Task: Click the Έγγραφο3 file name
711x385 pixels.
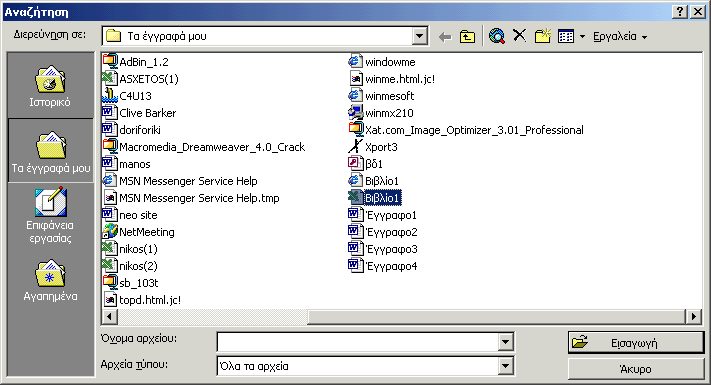Action: pos(391,249)
